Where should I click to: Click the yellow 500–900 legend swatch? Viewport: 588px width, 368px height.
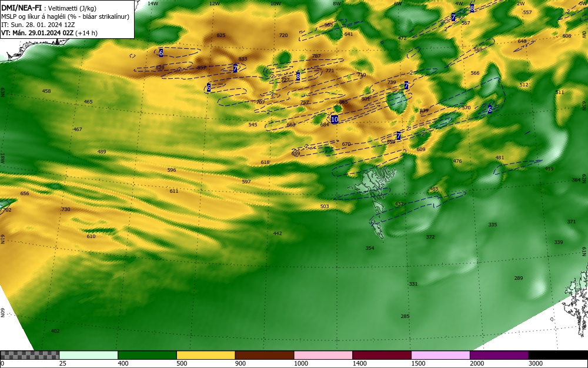(206, 355)
